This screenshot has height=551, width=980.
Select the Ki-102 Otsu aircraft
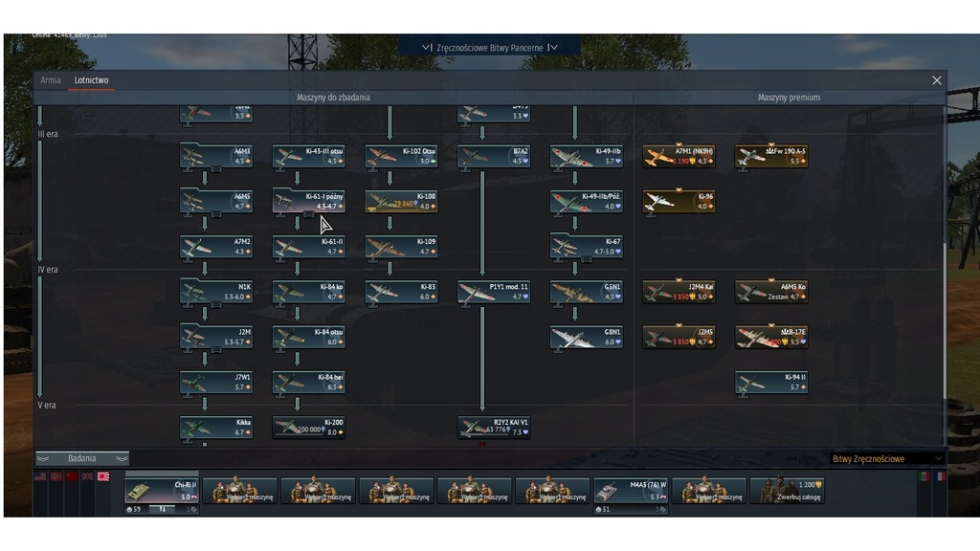point(401,156)
